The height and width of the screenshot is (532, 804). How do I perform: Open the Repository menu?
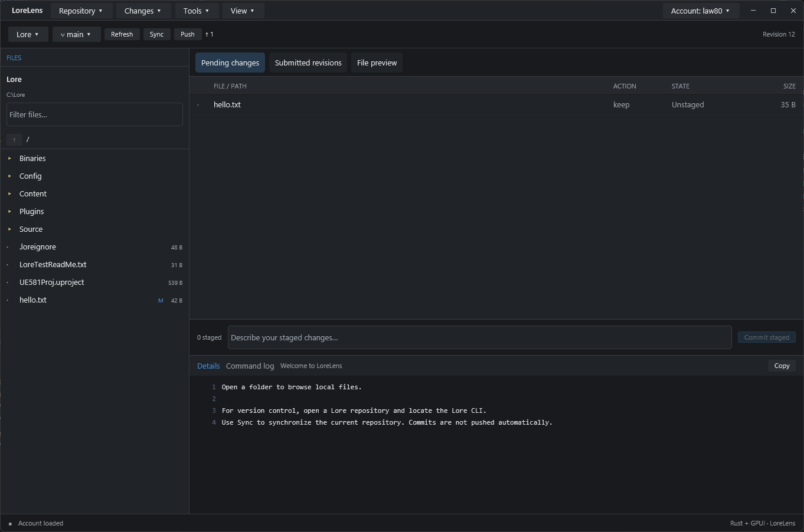pos(81,11)
